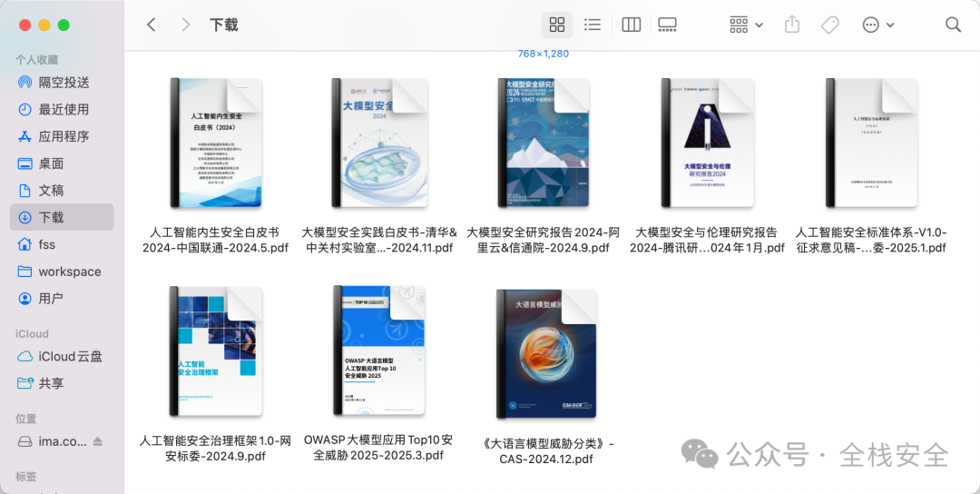The width and height of the screenshot is (980, 494).
Task: Click the user icon beside 用户
Action: point(24,298)
